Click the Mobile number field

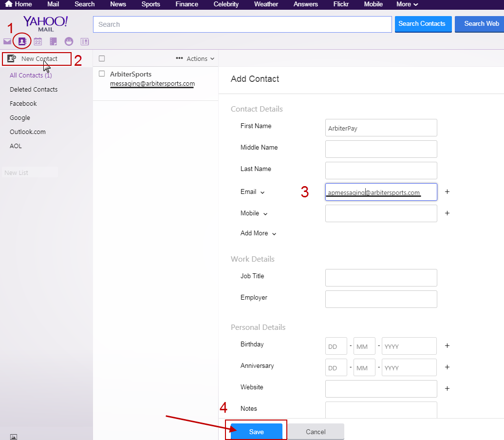pyautogui.click(x=381, y=213)
